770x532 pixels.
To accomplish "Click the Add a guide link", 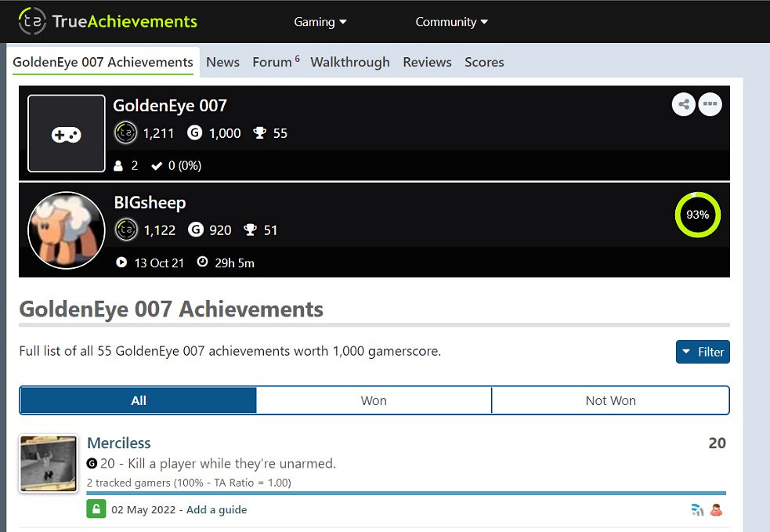I will click(x=216, y=509).
